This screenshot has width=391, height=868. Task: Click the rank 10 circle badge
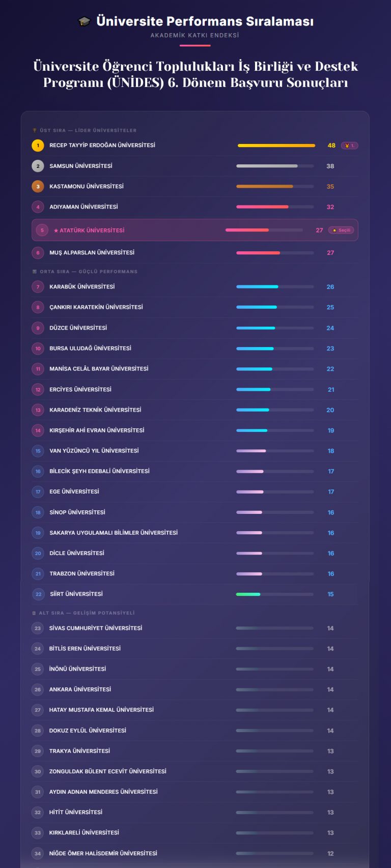[38, 349]
